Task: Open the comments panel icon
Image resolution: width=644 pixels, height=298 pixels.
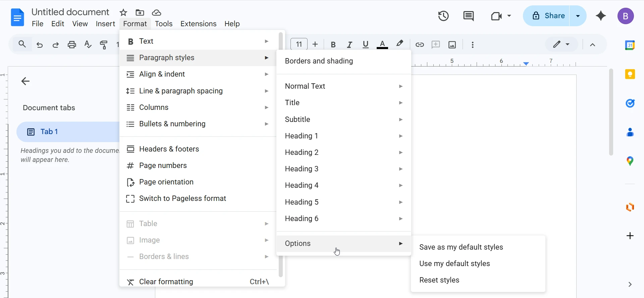Action: click(468, 16)
